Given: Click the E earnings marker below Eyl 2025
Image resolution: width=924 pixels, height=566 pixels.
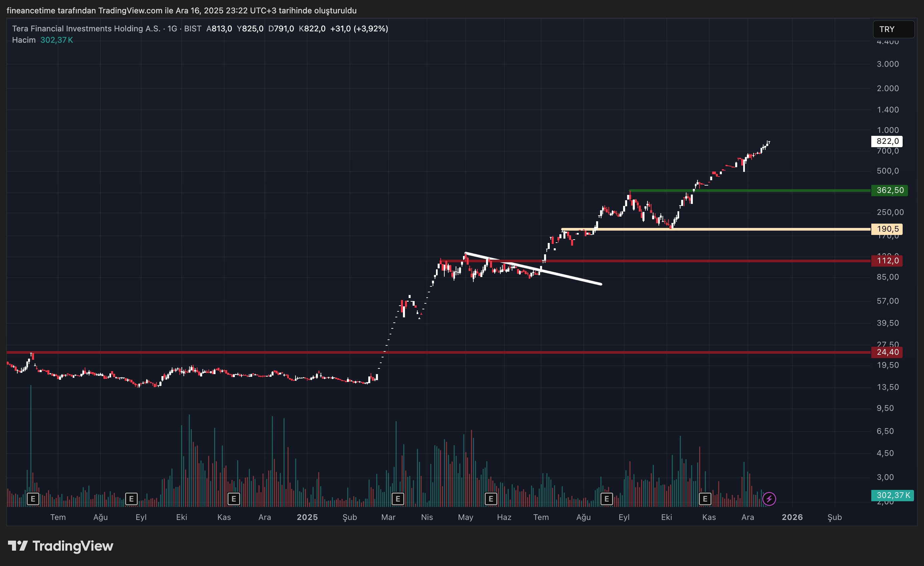Looking at the screenshot, I should (607, 499).
